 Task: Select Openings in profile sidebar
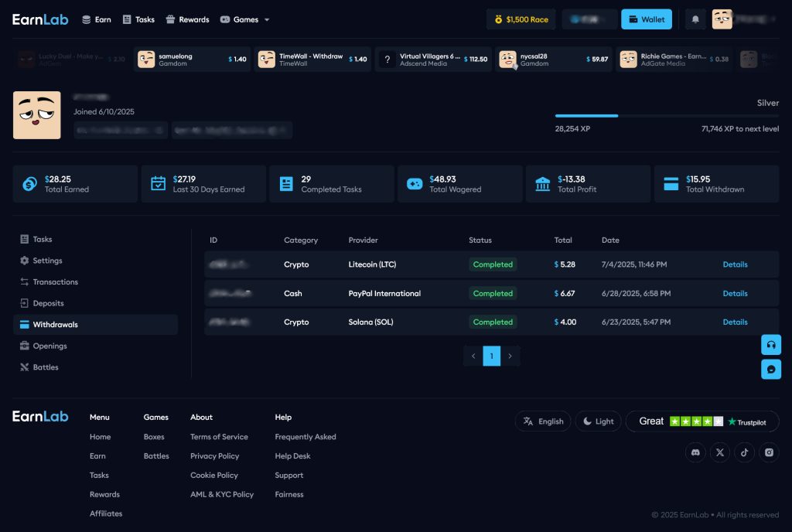pyautogui.click(x=95, y=346)
